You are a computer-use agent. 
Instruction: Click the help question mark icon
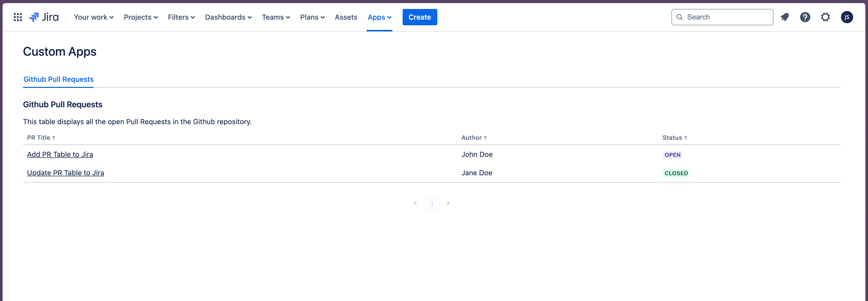coord(804,17)
